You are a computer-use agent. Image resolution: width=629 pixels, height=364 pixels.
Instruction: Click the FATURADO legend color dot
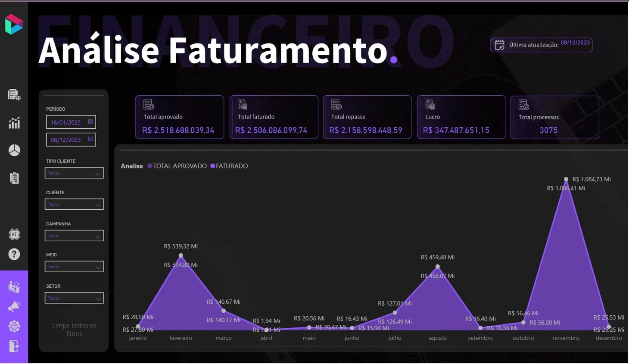point(213,166)
